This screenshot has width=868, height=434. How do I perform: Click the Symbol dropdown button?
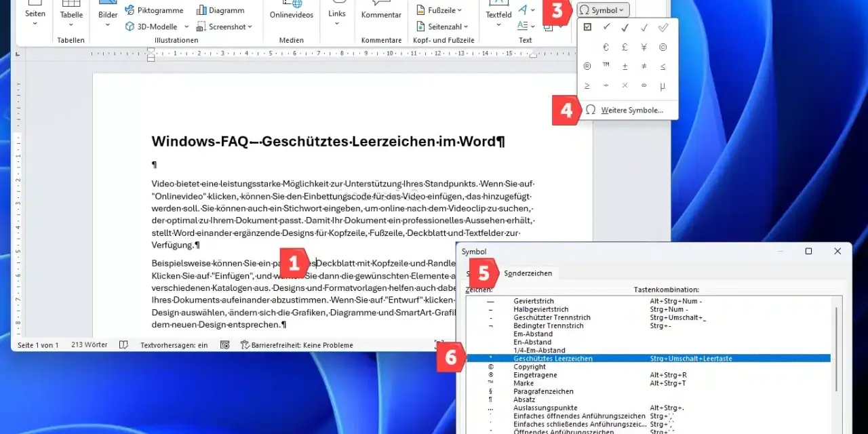(603, 10)
